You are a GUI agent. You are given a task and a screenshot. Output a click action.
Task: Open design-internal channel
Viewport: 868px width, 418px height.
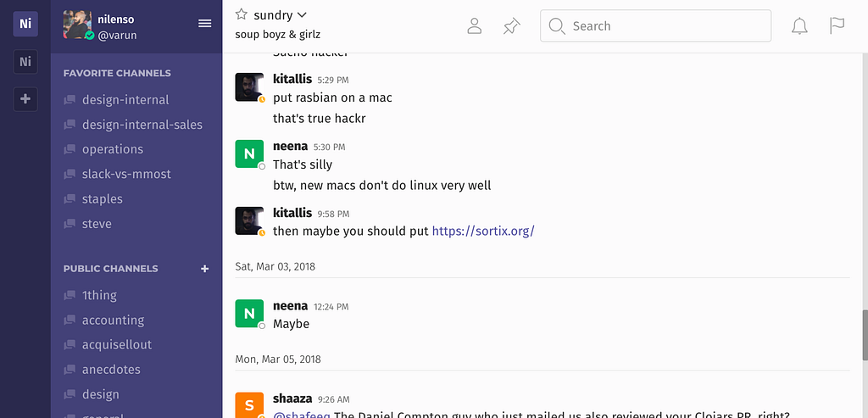tap(125, 99)
